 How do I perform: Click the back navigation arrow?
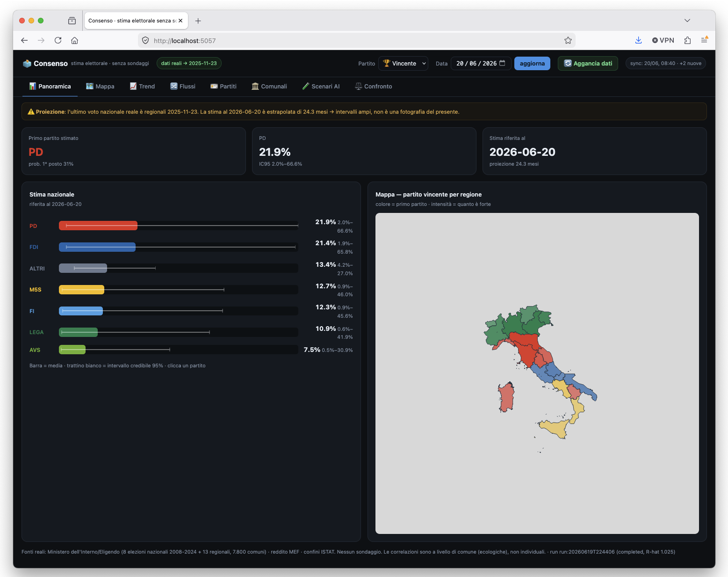tap(24, 41)
